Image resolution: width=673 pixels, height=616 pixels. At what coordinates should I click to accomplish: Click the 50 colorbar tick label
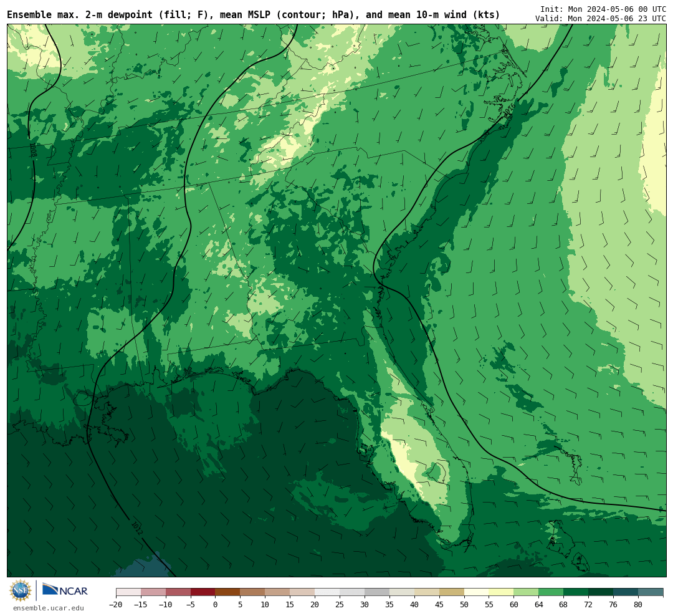[464, 605]
